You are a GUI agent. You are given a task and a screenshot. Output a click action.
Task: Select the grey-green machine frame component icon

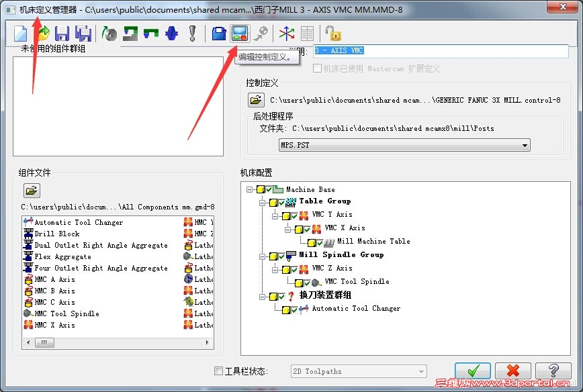[x=130, y=34]
